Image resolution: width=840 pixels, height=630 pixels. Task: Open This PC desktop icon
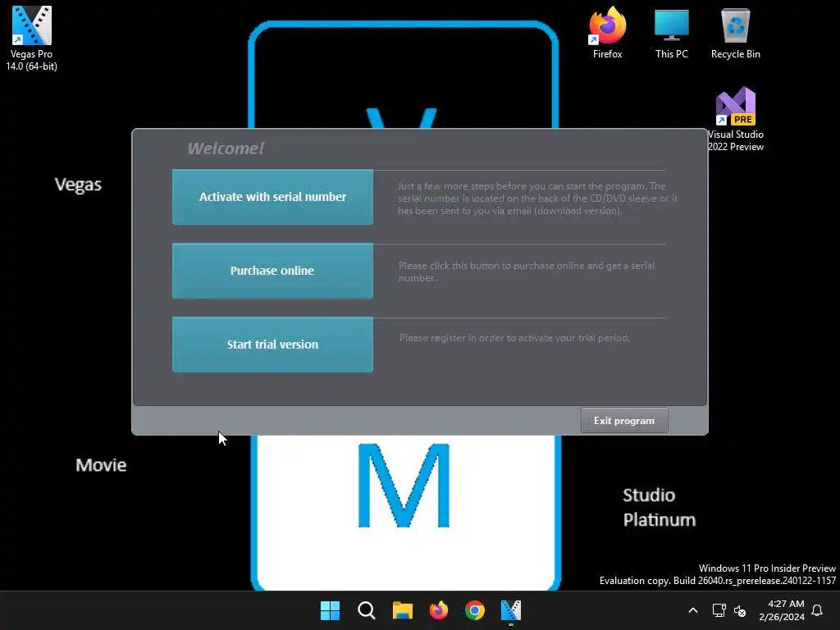(671, 32)
